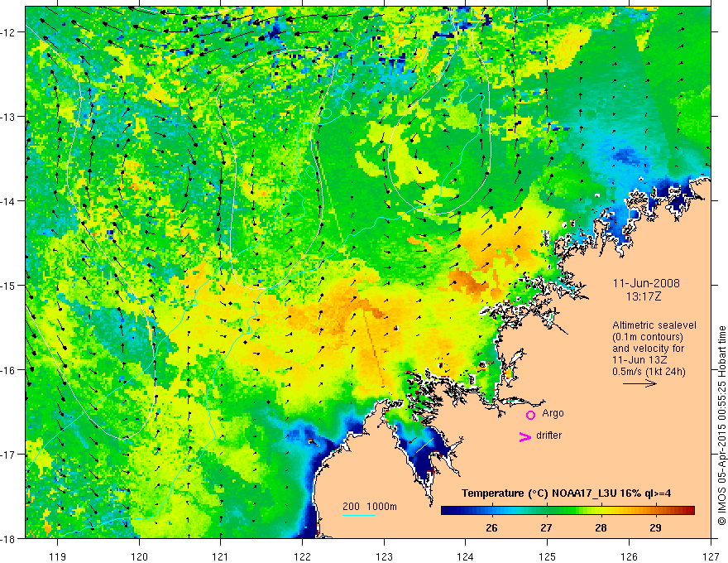Image resolution: width=728 pixels, height=563 pixels.
Task: Click the 'drifter' legend label
Action: (548, 435)
